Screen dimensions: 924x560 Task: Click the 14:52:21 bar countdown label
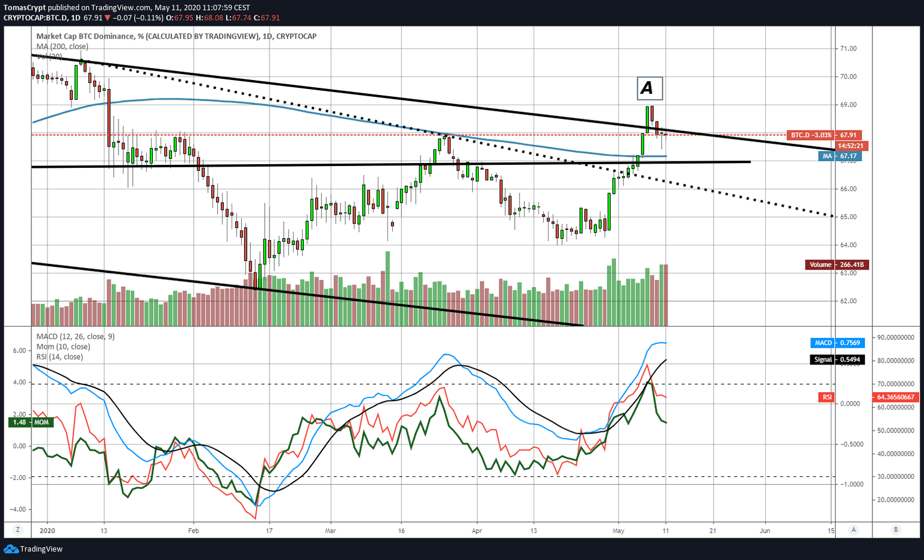(850, 146)
